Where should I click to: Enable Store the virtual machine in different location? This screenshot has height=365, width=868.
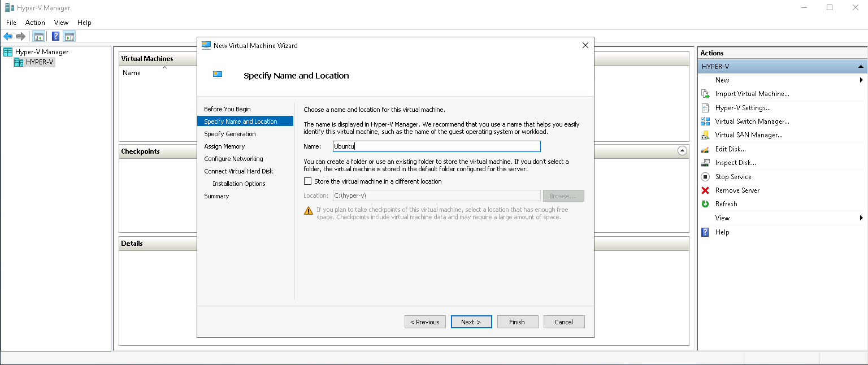coord(308,181)
